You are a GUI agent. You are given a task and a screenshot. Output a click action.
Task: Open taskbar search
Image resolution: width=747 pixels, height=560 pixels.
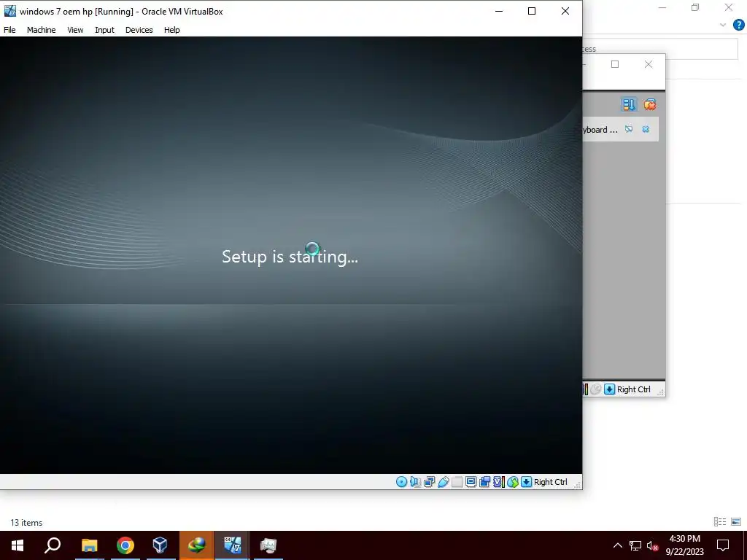53,545
